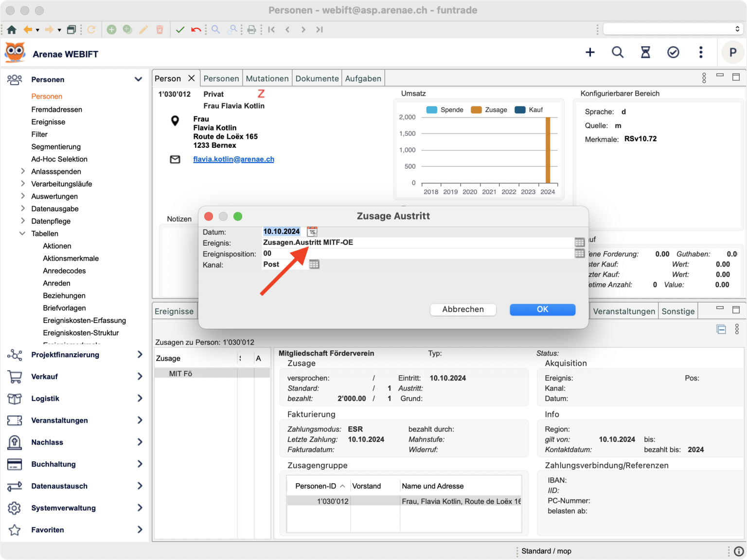Image resolution: width=747 pixels, height=560 pixels.
Task: Toggle the Zusage legend series
Action: (x=489, y=110)
